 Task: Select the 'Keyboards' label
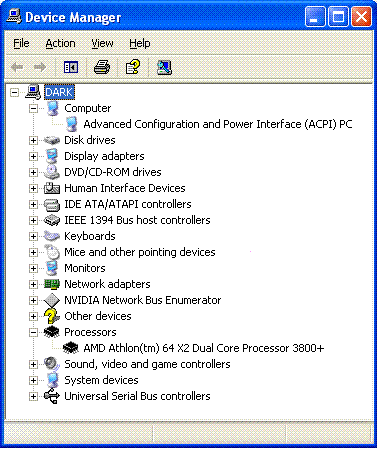click(x=90, y=236)
